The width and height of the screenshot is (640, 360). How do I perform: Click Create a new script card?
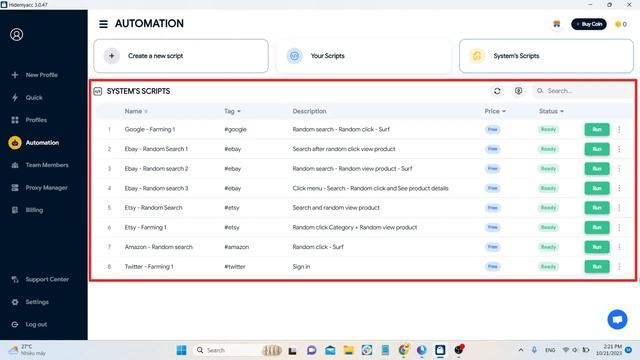click(x=181, y=56)
